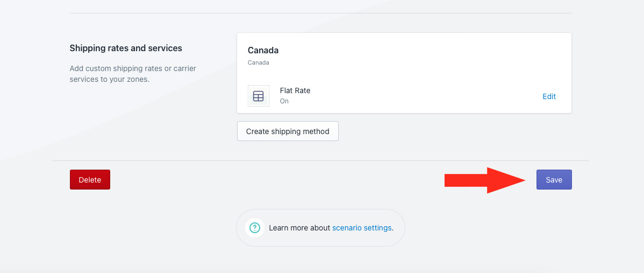Click the Flat Rate method name

(295, 90)
